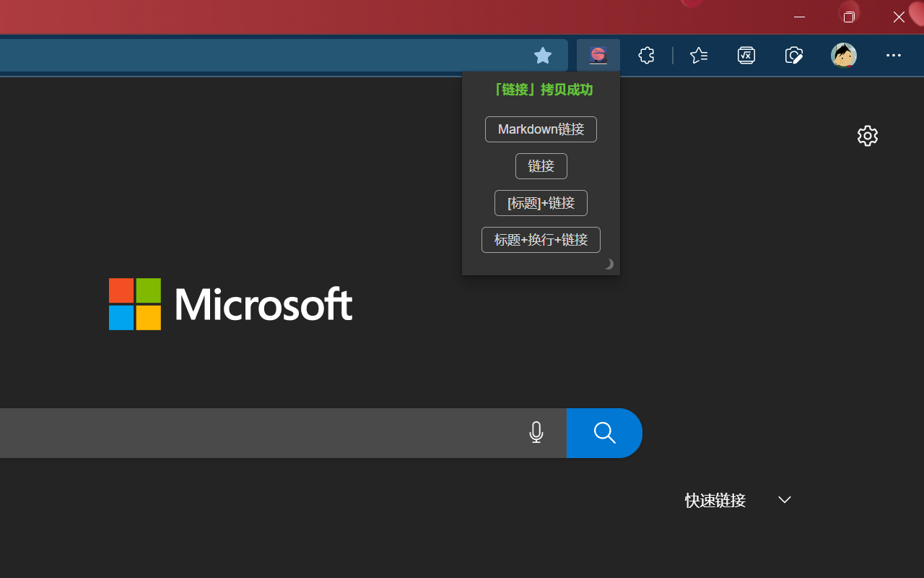Restore down the browser window
The height and width of the screenshot is (578, 924).
click(849, 17)
